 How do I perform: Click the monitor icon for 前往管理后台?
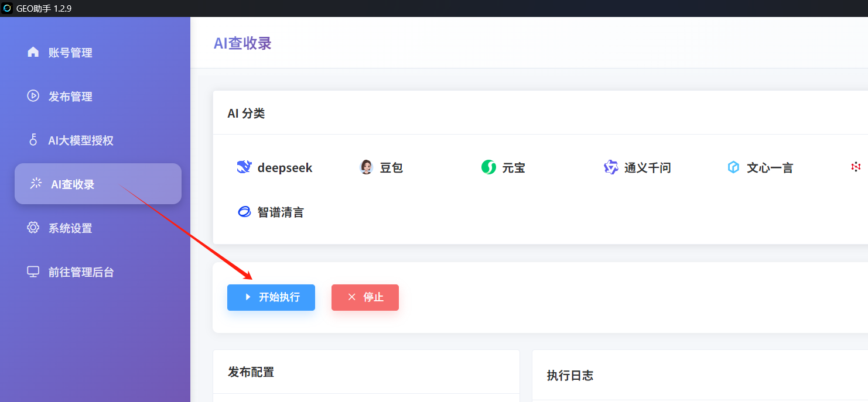tap(33, 272)
